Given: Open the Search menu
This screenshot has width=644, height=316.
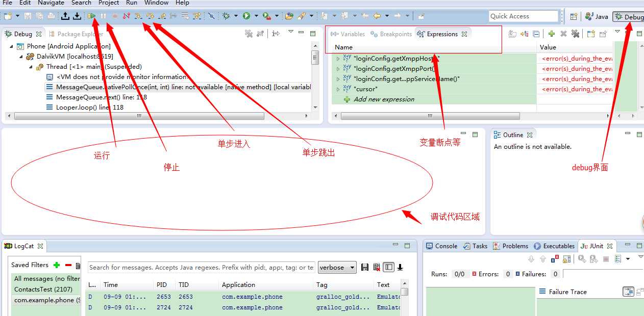Looking at the screenshot, I should pyautogui.click(x=81, y=3).
